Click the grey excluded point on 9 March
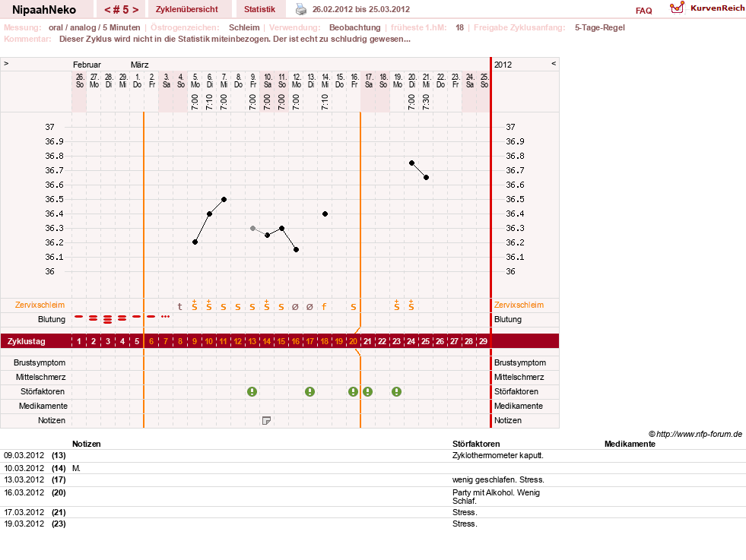746x560 pixels. (252, 228)
